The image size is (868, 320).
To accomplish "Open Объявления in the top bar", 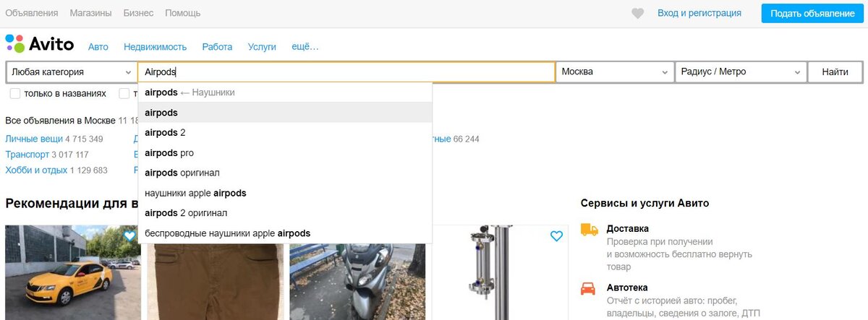I will coord(32,13).
